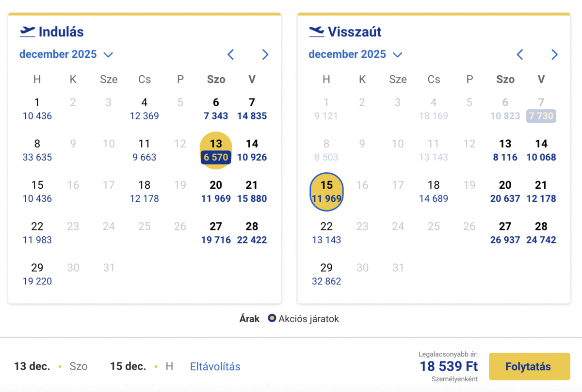Go to previous month in Visszaút calendar
Image resolution: width=582 pixels, height=392 pixels.
[x=520, y=54]
